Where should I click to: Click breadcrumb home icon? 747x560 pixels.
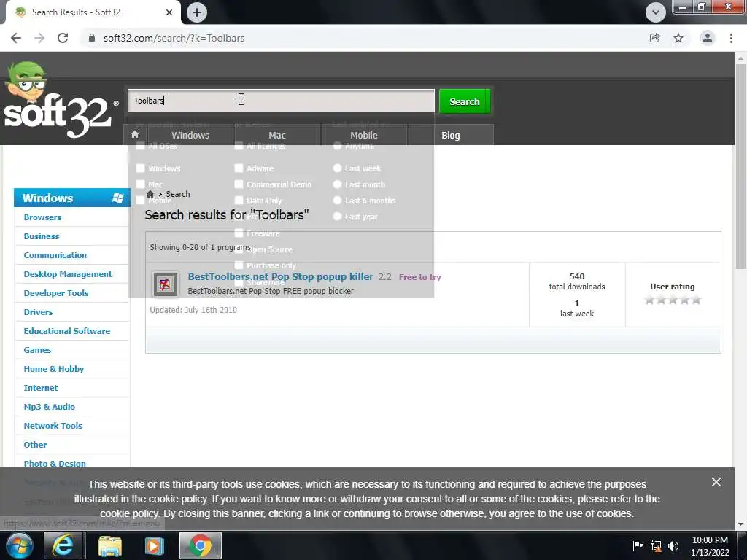[150, 194]
